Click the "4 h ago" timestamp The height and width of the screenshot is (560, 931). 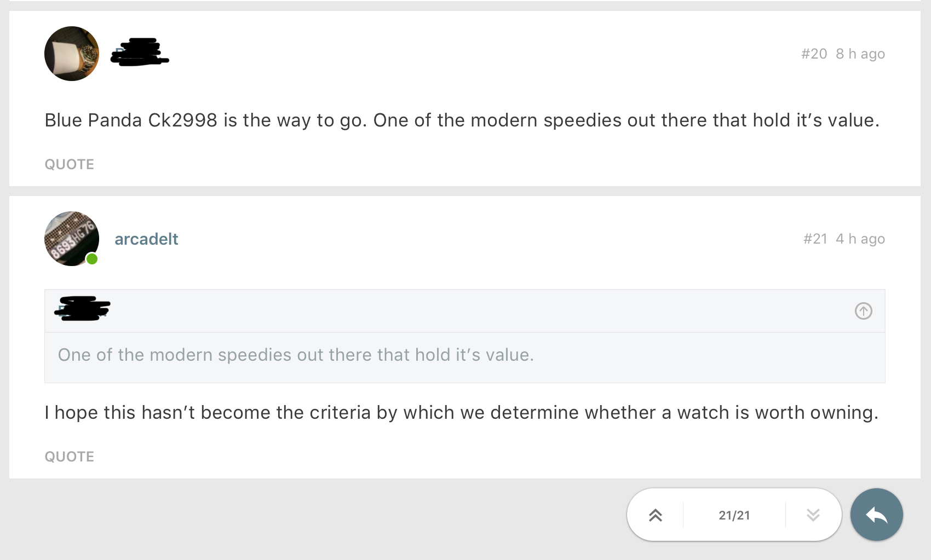(x=860, y=239)
